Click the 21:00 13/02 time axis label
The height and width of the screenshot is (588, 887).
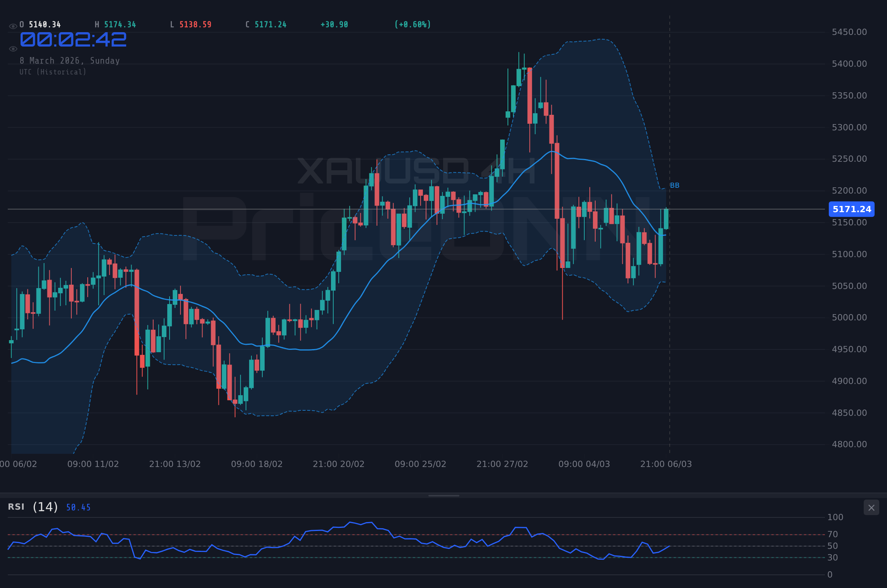175,464
